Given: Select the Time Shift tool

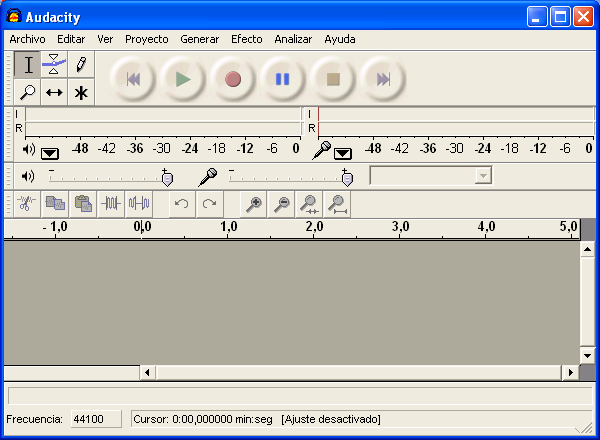Looking at the screenshot, I should (x=54, y=92).
